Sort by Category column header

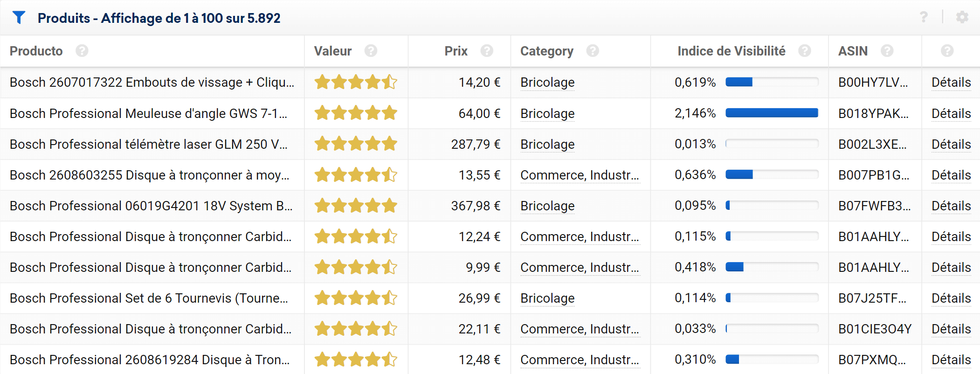click(x=547, y=51)
